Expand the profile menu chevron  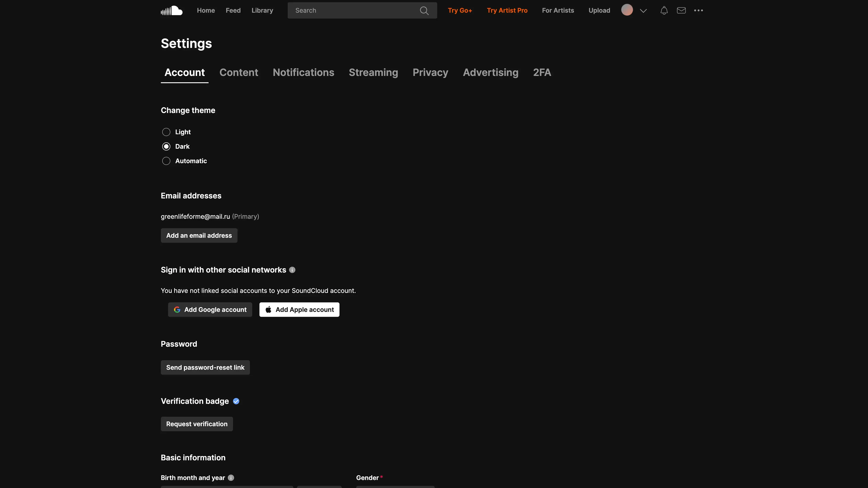643,11
